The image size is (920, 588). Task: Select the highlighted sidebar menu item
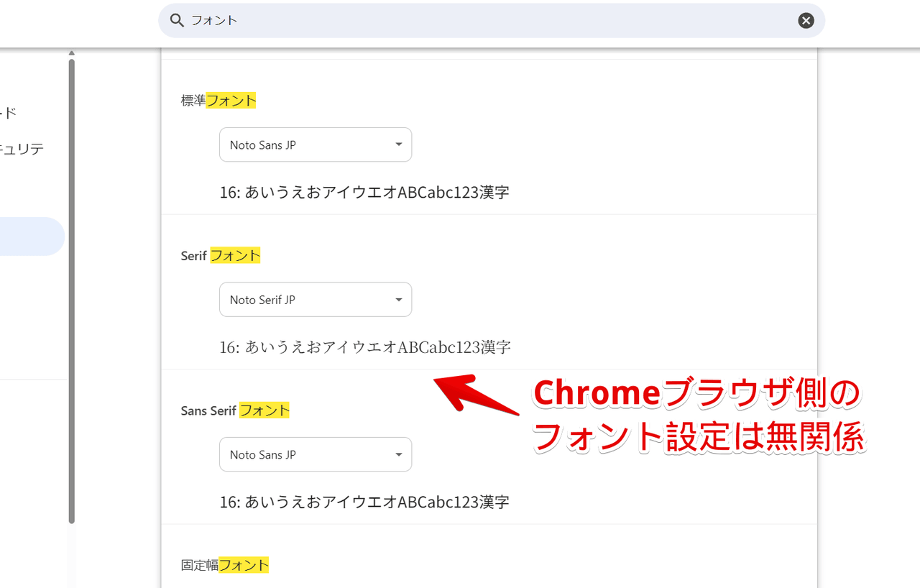(x=32, y=236)
